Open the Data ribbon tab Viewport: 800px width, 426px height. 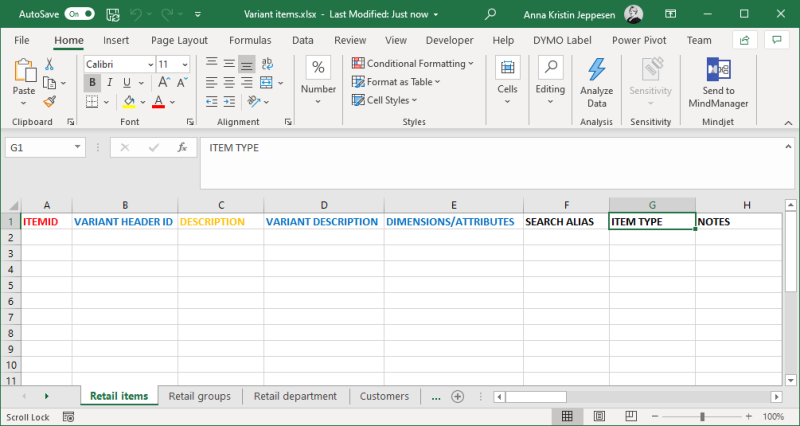(303, 40)
